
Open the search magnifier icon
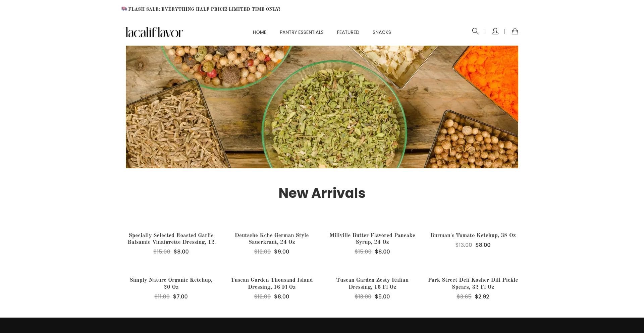475,31
